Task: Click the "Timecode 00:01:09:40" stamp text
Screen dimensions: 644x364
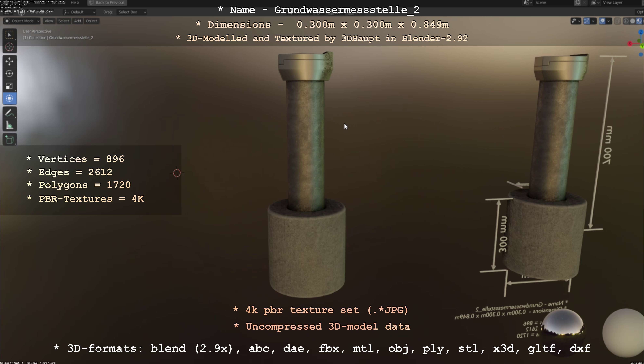Action: (x=12, y=363)
